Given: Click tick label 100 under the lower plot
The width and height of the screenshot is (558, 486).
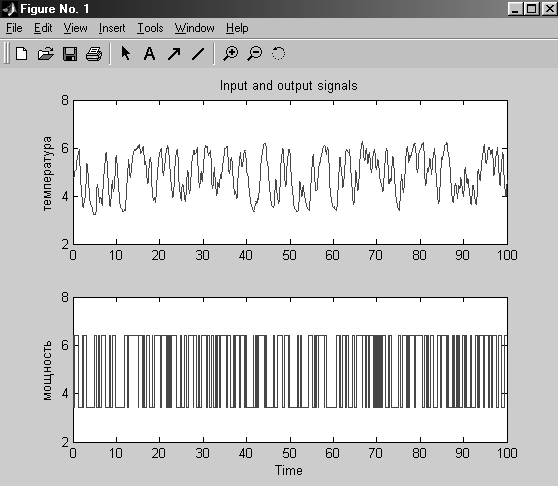Looking at the screenshot, I should pyautogui.click(x=507, y=453).
